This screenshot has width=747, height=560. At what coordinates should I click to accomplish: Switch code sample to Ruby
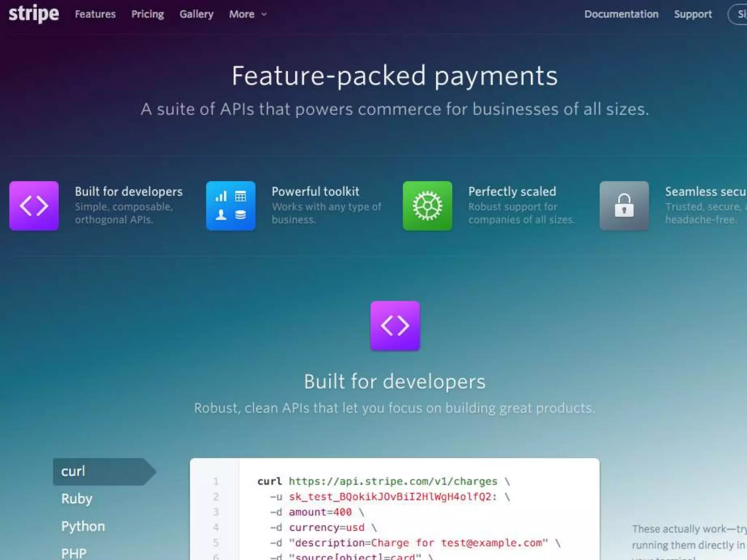77,499
